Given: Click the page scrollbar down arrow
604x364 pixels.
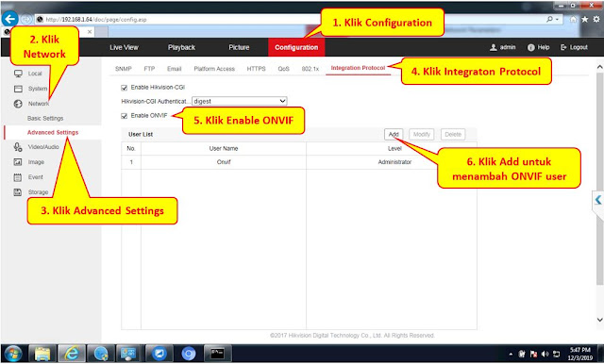Looking at the screenshot, I should point(599,320).
